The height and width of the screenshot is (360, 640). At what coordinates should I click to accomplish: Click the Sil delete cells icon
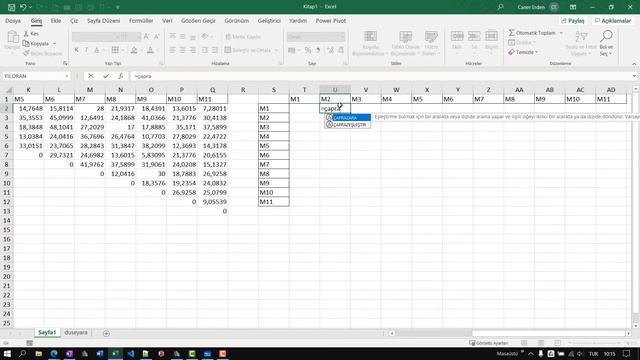(474, 36)
